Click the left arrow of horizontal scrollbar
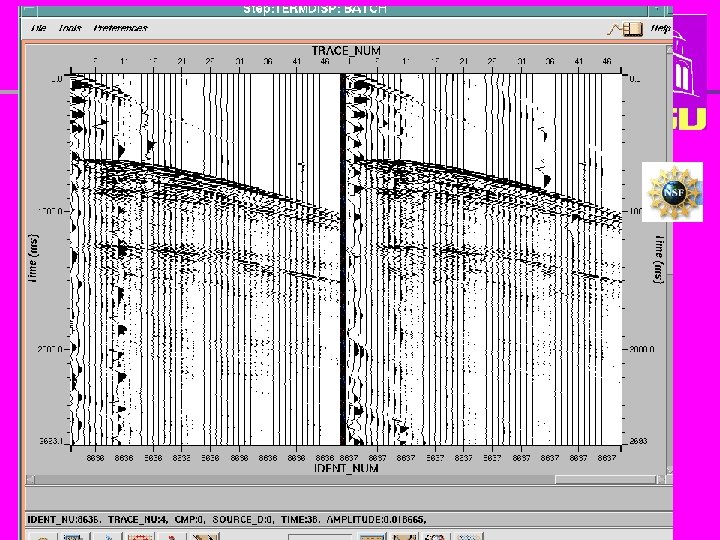The height and width of the screenshot is (540, 720). click(30, 479)
